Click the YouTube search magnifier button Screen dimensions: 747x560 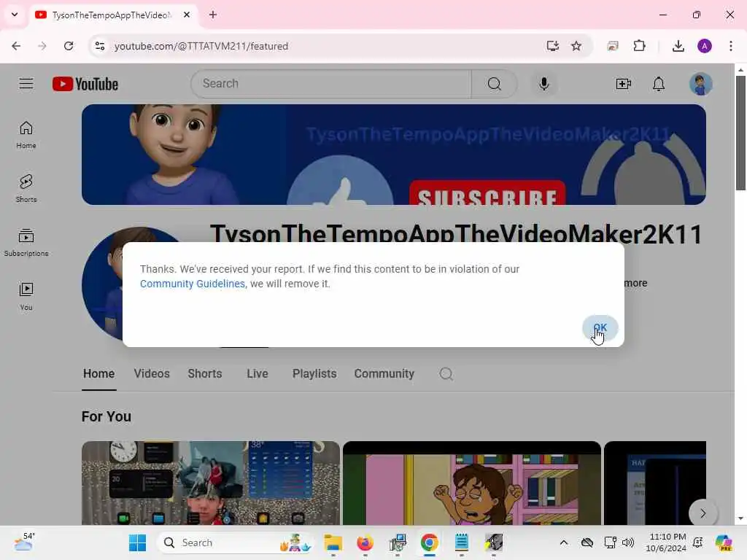click(x=494, y=84)
